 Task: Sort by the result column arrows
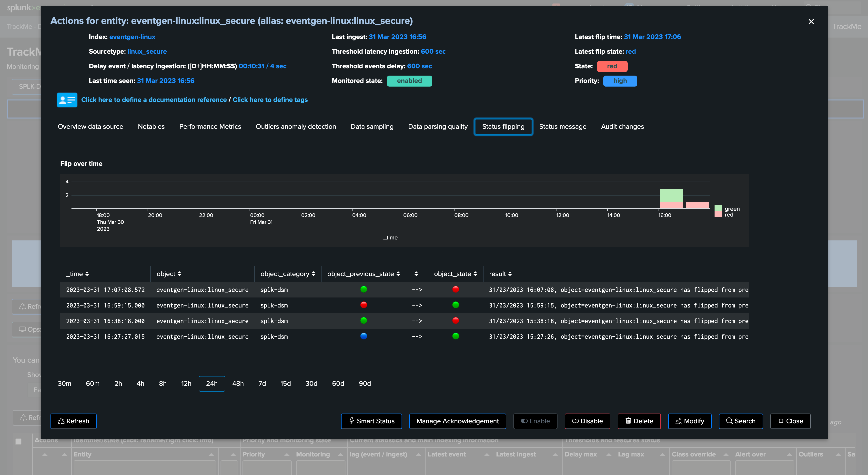coord(510,274)
